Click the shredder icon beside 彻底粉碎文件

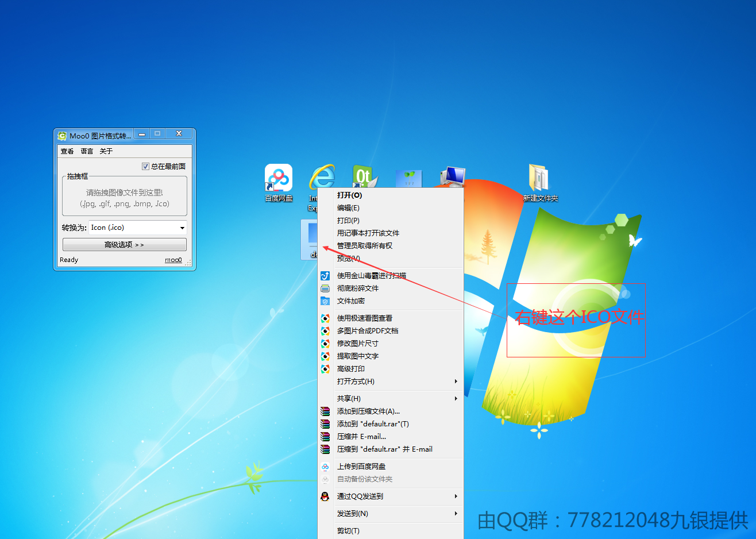tap(325, 288)
